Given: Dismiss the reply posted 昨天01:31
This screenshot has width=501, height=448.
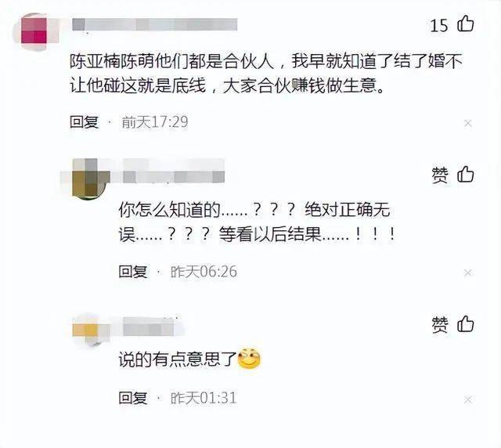Looking at the screenshot, I should (468, 399).
